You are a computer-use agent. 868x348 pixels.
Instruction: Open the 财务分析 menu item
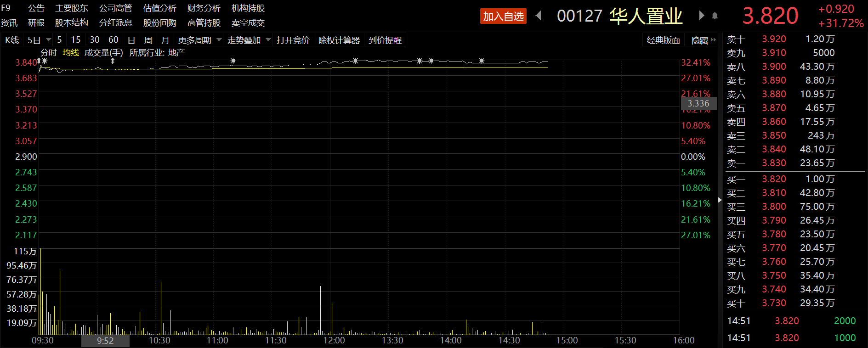[x=204, y=8]
